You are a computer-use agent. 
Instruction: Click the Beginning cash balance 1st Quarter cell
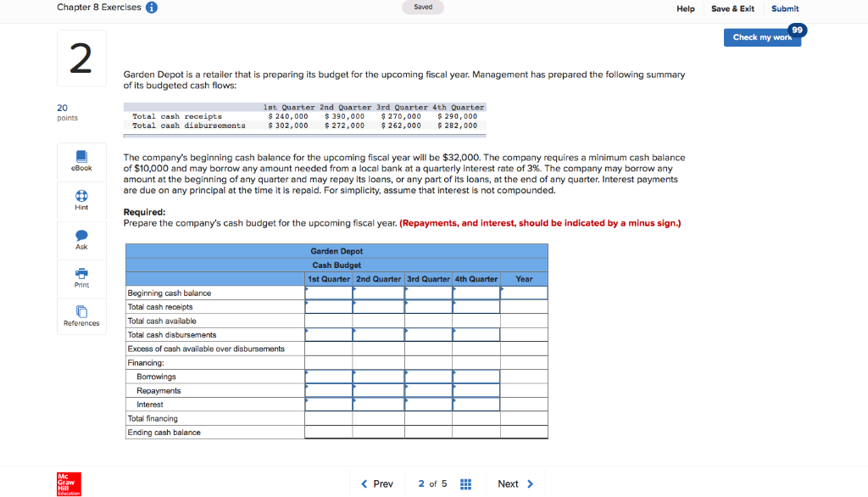pyautogui.click(x=329, y=293)
